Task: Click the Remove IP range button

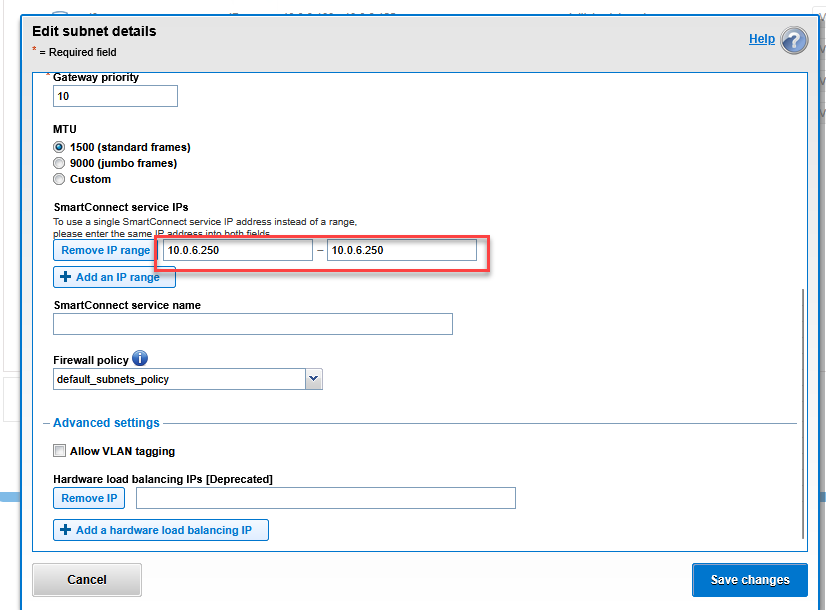Action: 104,250
